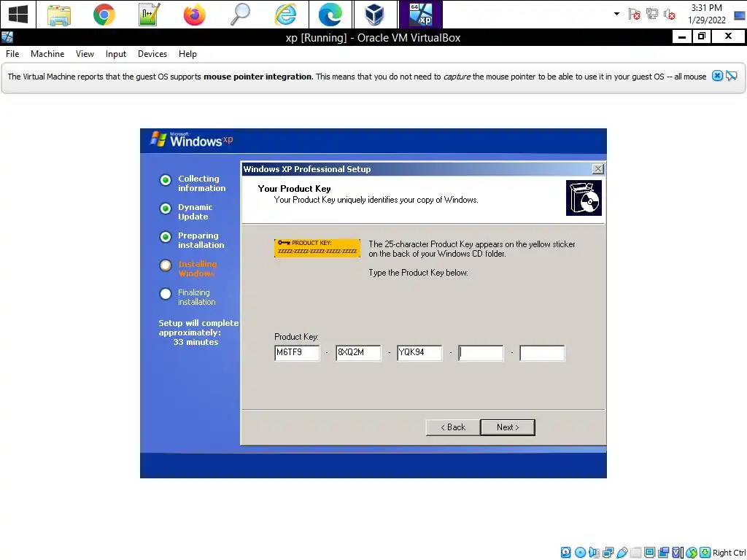This screenshot has height=560, width=747.
Task: Click the second Product Key field with 8XQ2M
Action: coord(358,353)
